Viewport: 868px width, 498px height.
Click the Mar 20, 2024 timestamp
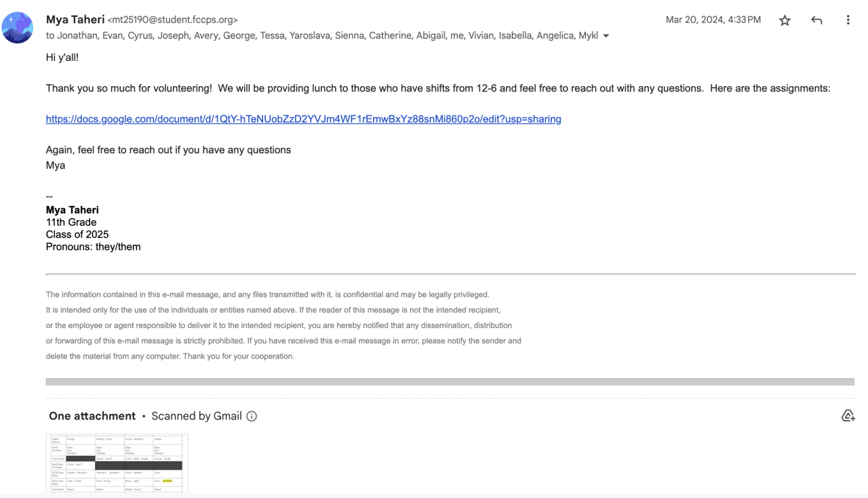713,20
